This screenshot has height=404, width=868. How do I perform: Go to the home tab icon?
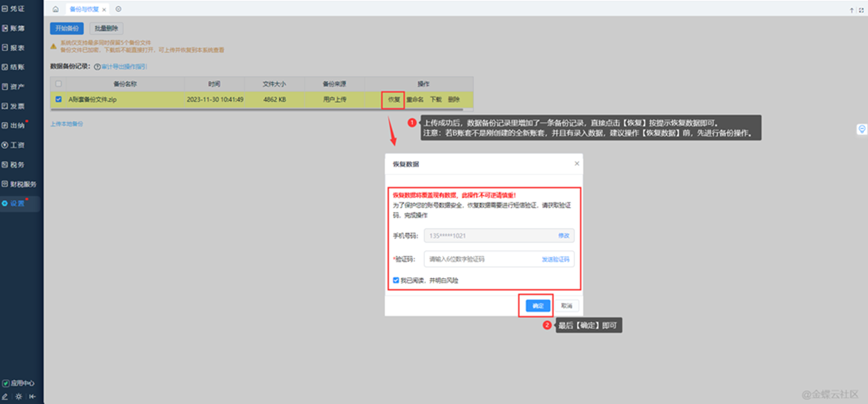[x=55, y=9]
